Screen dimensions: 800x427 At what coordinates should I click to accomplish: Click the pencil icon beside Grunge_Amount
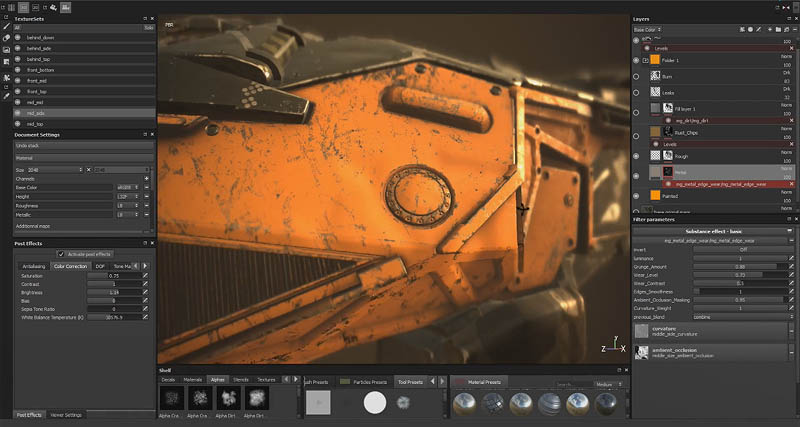point(791,266)
